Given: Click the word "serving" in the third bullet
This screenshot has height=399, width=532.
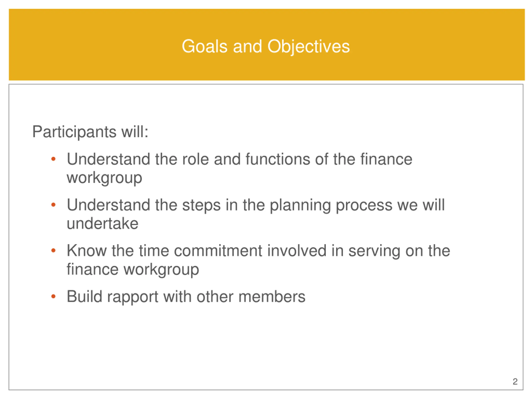Looking at the screenshot, I should click(374, 251).
